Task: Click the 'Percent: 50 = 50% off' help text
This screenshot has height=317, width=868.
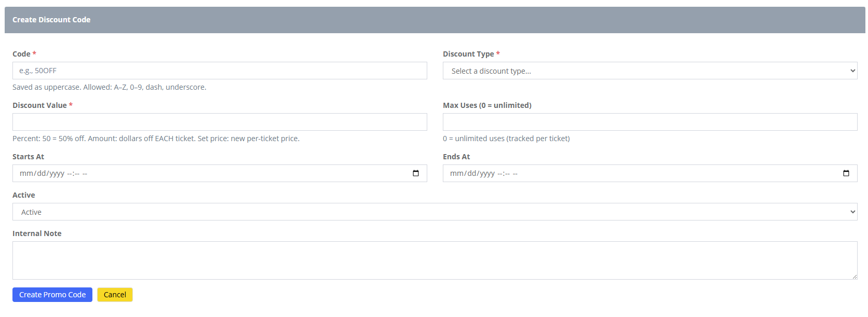Action: click(x=156, y=139)
